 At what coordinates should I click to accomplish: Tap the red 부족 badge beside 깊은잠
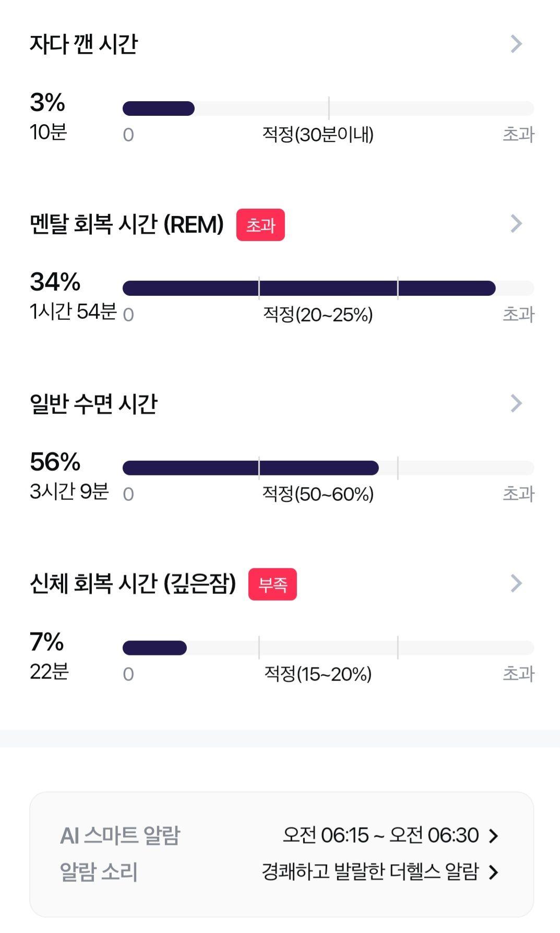tap(272, 584)
